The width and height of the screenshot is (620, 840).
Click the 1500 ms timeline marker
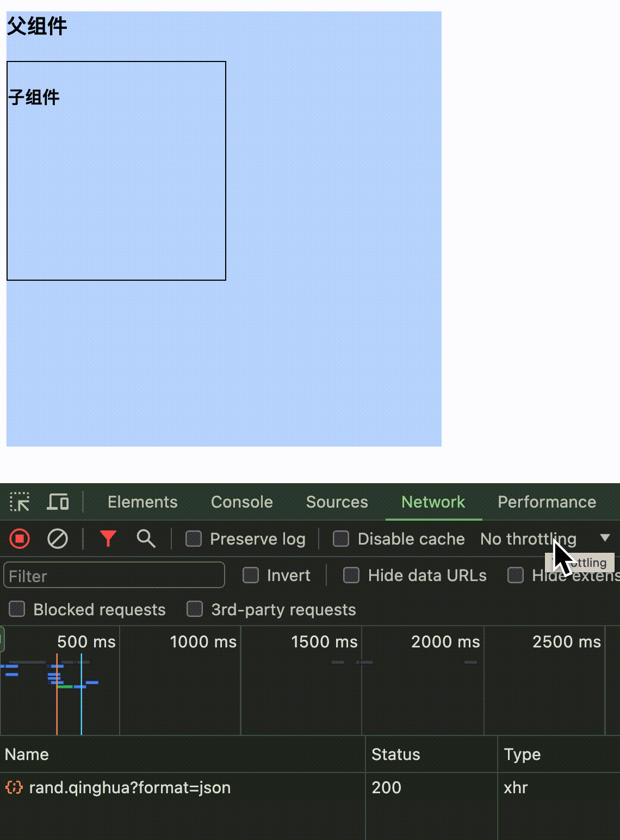(325, 642)
